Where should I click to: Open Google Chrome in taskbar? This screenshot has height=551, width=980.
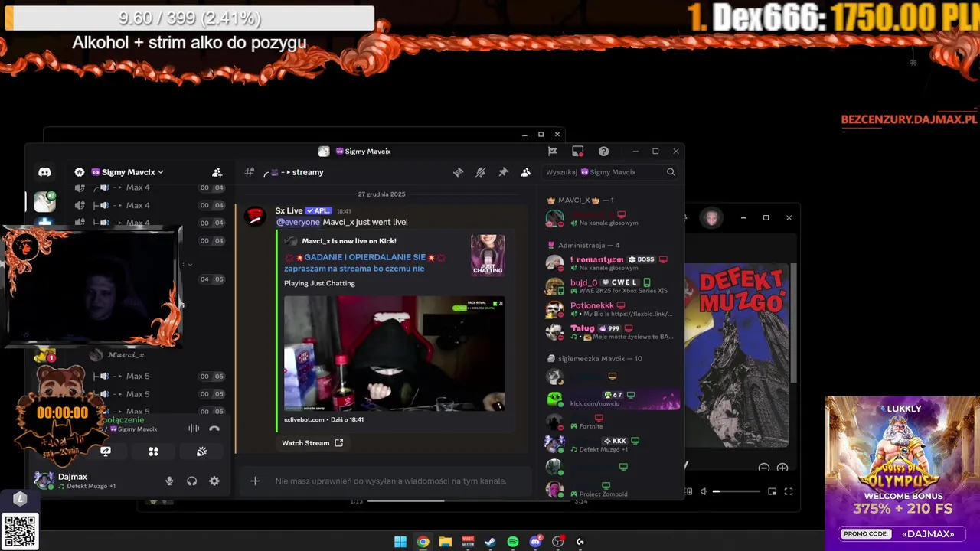tap(423, 542)
